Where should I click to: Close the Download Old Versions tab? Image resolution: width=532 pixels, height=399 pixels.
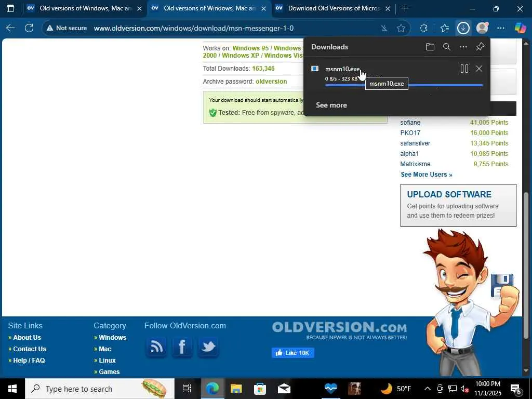(388, 8)
